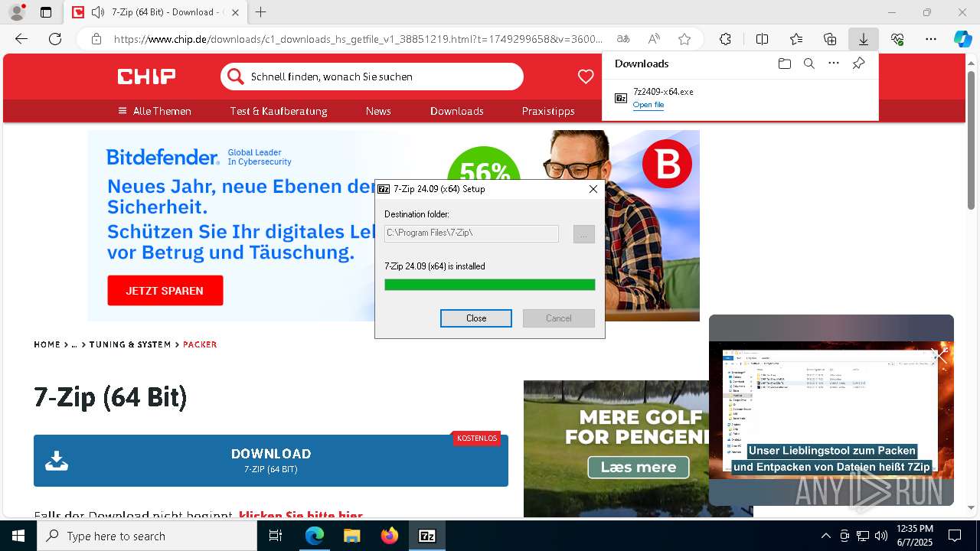This screenshot has height=551, width=980.
Task: Click the blue DOWNLOAD 7-ZIP button
Action: pos(271,461)
